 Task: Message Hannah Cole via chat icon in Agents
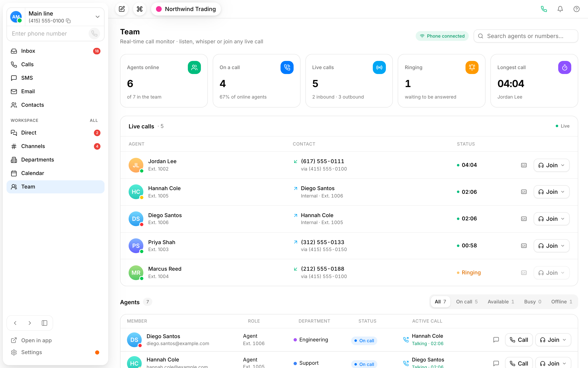(496, 363)
